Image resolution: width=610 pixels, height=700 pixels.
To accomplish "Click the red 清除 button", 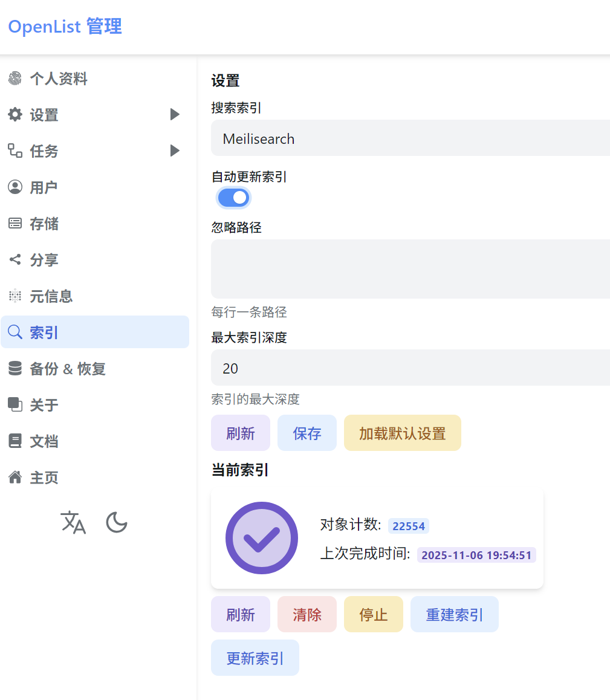I will (x=307, y=614).
